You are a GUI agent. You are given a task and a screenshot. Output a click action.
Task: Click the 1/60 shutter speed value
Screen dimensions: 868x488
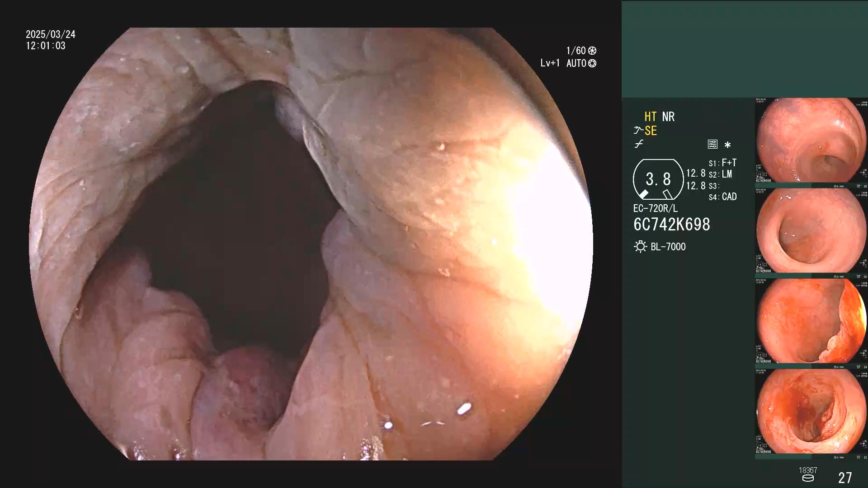tap(576, 51)
